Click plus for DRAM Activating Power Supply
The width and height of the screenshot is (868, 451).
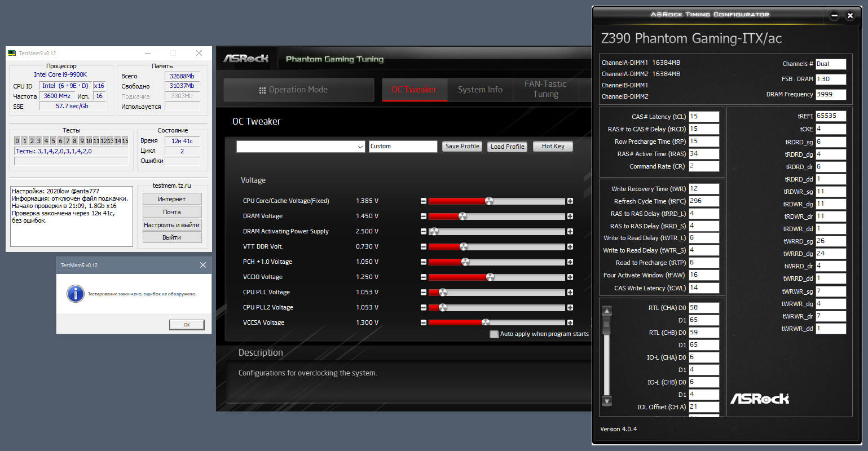[x=570, y=232]
